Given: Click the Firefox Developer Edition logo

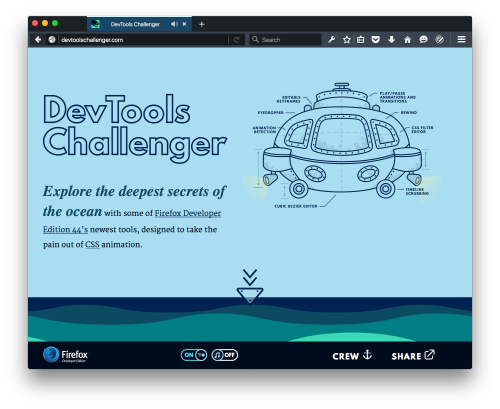Looking at the screenshot, I should coord(65,355).
